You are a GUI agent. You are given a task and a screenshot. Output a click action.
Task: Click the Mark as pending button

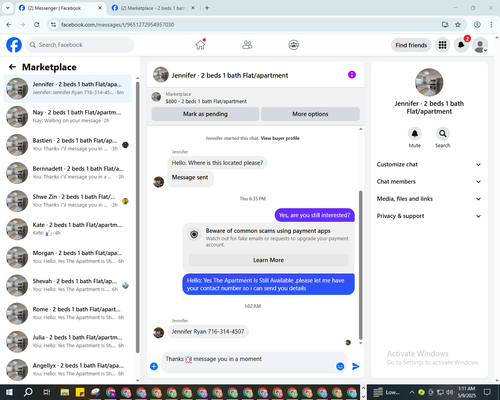pos(205,114)
